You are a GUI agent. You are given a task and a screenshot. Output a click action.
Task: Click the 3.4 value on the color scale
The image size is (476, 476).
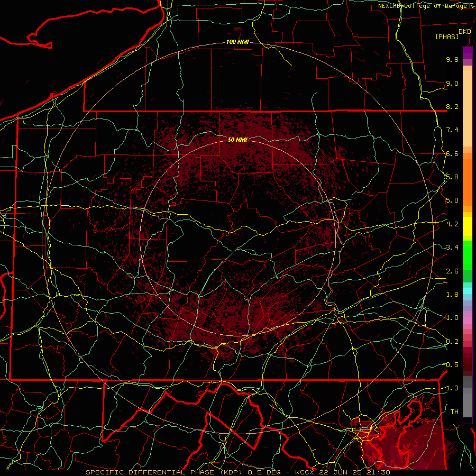(452, 248)
